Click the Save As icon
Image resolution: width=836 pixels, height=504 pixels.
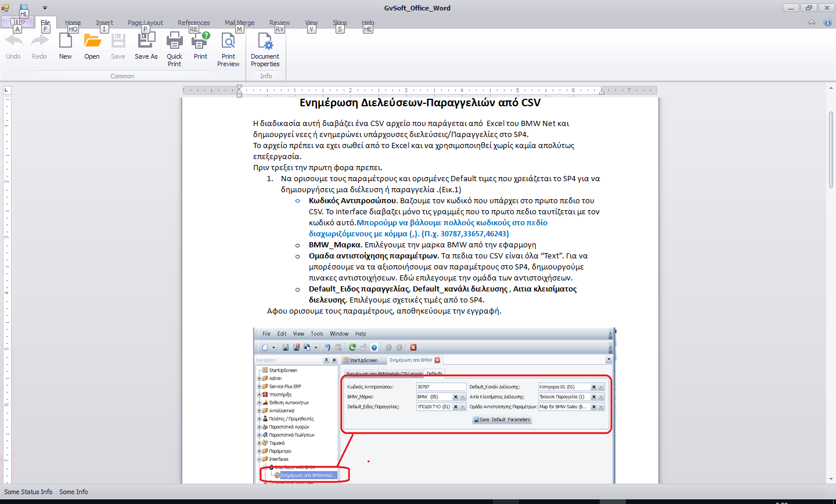(146, 42)
